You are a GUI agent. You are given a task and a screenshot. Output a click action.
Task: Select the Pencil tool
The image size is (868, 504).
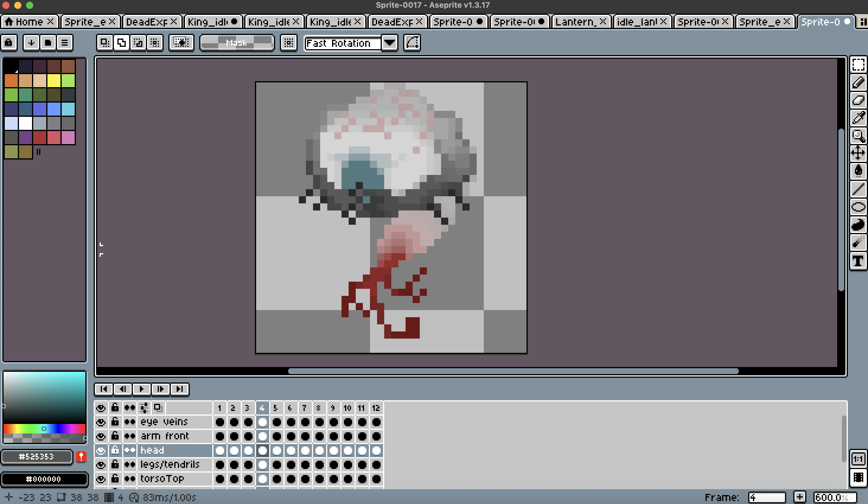coord(858,82)
